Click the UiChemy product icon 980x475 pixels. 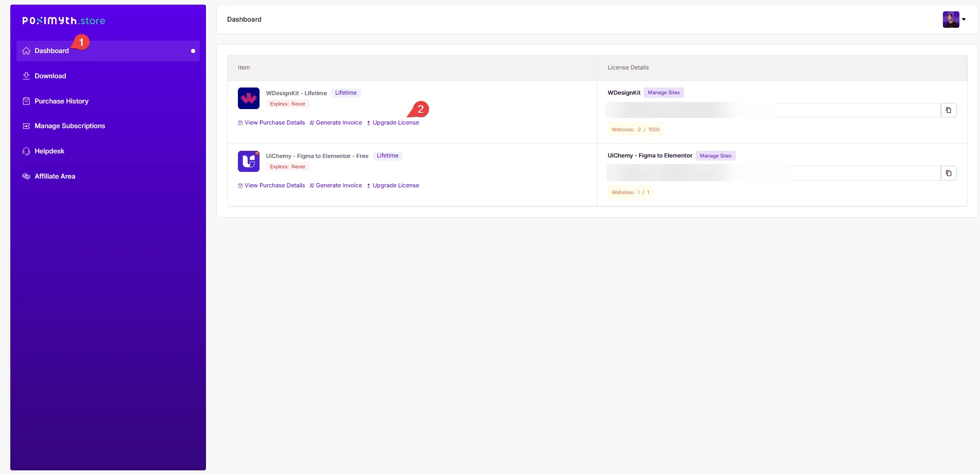click(248, 161)
